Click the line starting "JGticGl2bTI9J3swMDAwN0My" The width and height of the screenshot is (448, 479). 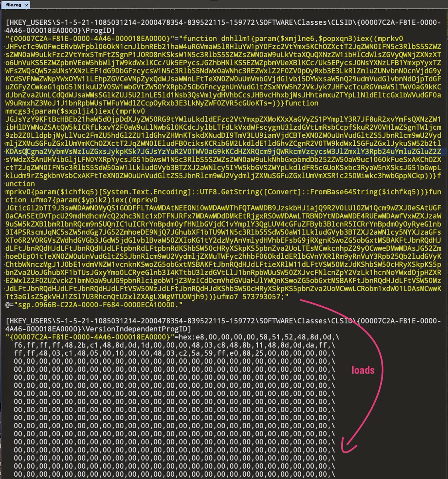(x=223, y=208)
